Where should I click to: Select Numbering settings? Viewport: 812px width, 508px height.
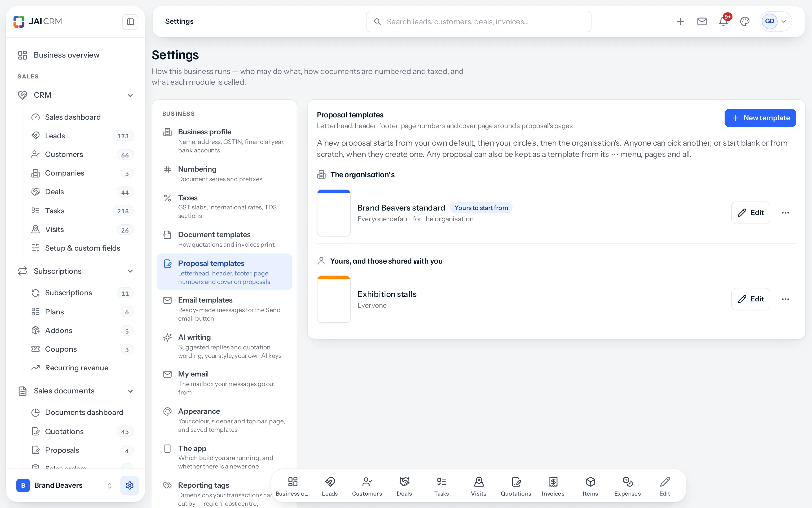[x=224, y=174]
